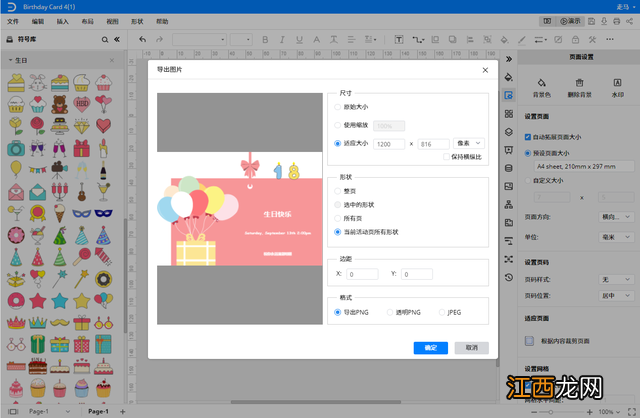This screenshot has height=418, width=640.
Task: Open the pixel unit dropdown
Action: [469, 143]
